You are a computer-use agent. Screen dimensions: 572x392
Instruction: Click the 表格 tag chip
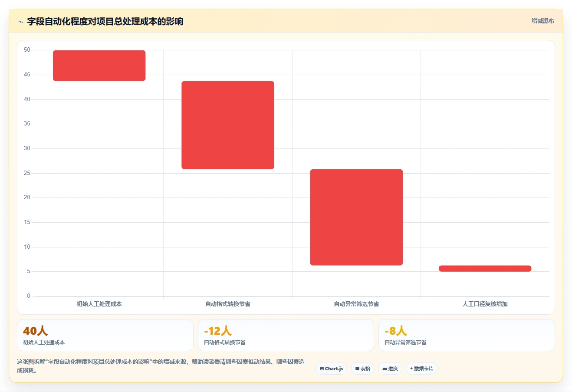[363, 369]
